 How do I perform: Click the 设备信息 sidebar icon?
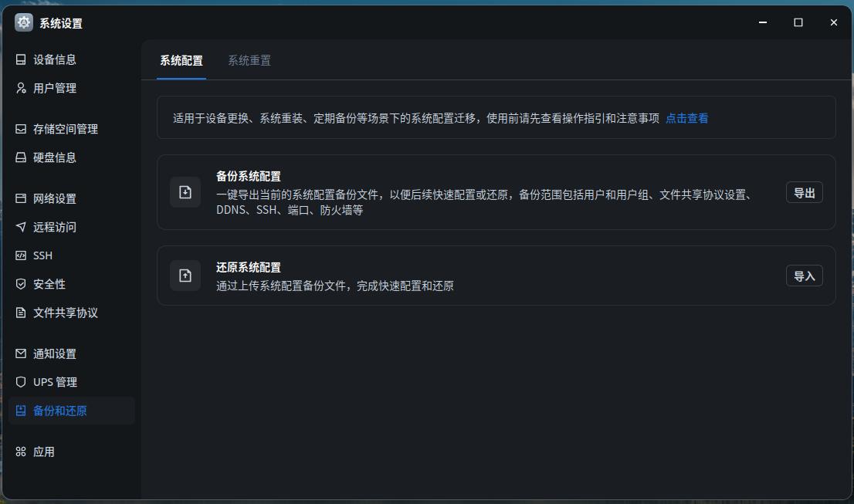21,59
